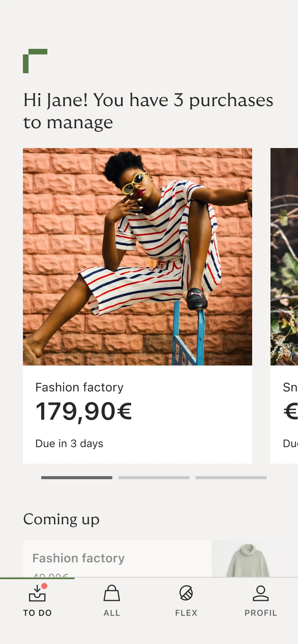Tap the shopping bag icon for All
The height and width of the screenshot is (644, 298).
click(112, 593)
